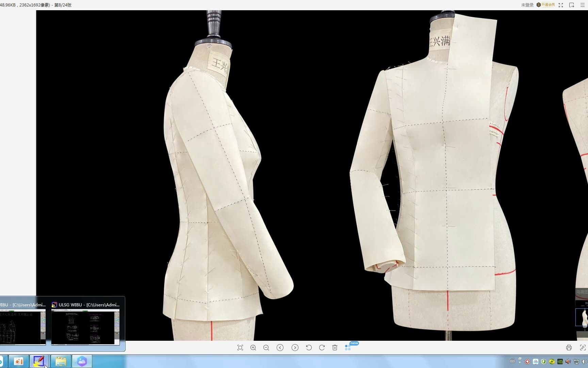Open the tools grid marked new
This screenshot has height=368, width=588.
348,347
